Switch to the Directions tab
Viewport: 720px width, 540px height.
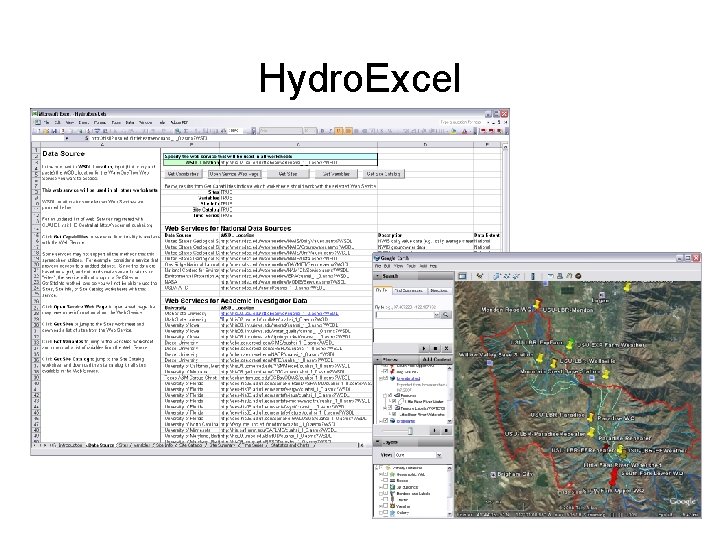[x=439, y=291]
